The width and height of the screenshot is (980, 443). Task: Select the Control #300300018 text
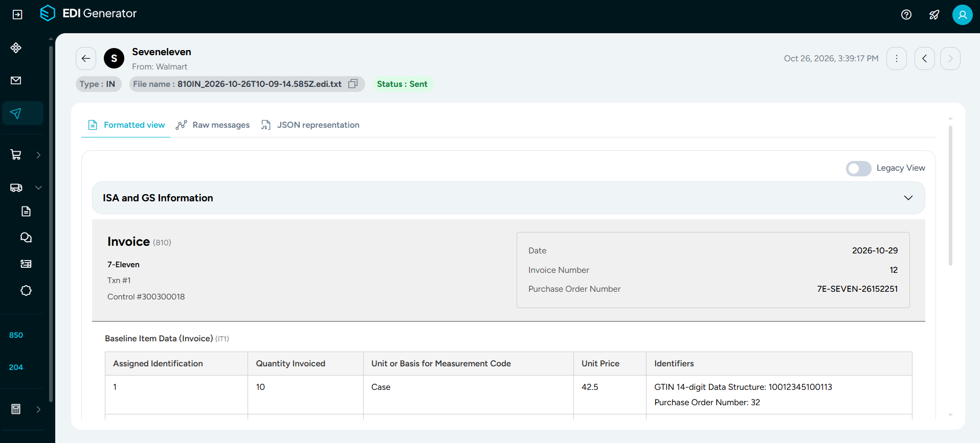[x=146, y=296]
